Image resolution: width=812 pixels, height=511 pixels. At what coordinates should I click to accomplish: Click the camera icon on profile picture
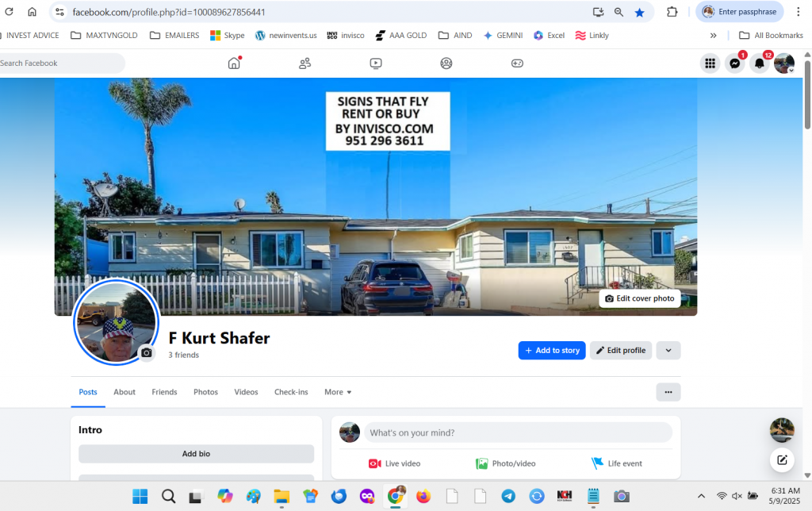pos(147,353)
